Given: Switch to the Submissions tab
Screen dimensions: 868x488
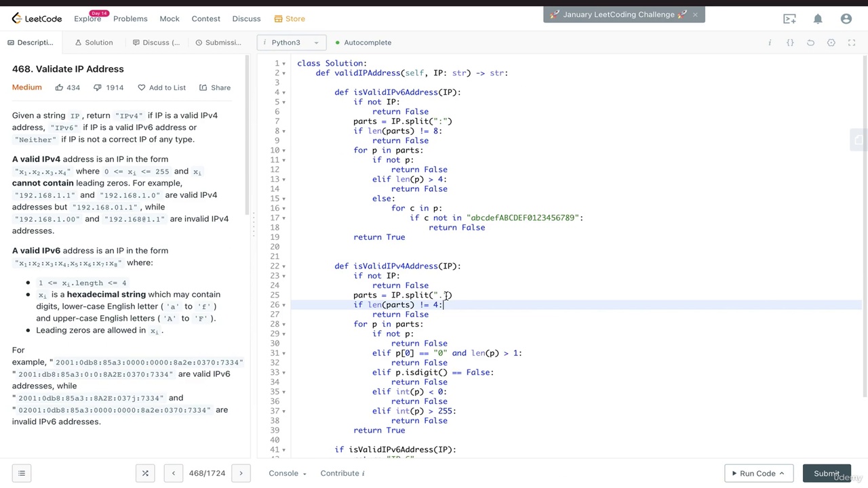Looking at the screenshot, I should (218, 43).
